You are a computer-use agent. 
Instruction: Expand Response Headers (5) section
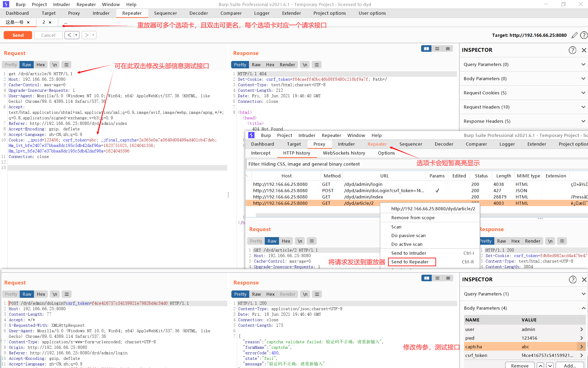point(524,121)
